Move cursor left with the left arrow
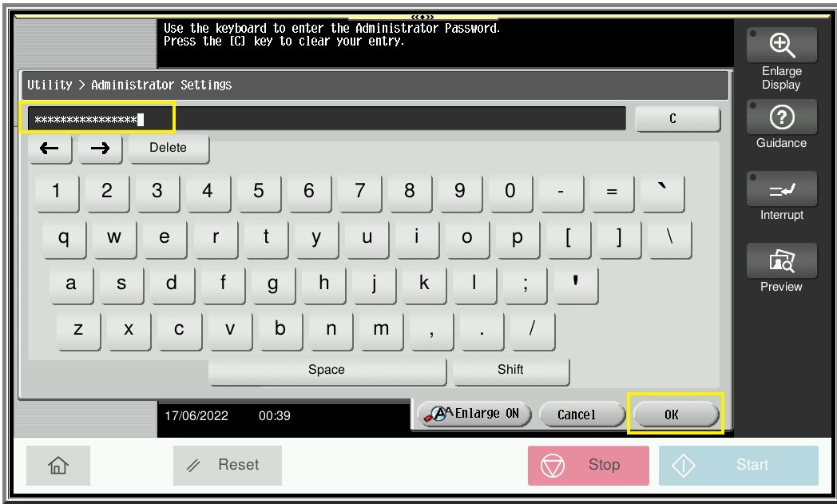This screenshot has width=837, height=504. pyautogui.click(x=50, y=149)
